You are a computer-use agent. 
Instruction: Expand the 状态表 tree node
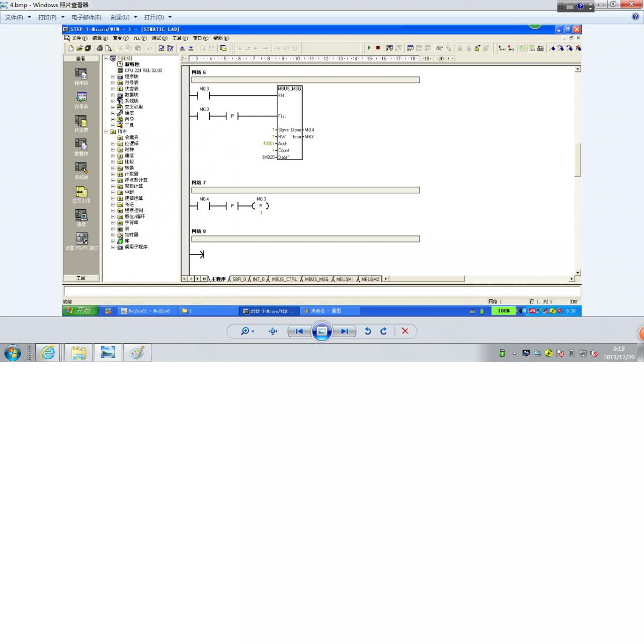113,89
